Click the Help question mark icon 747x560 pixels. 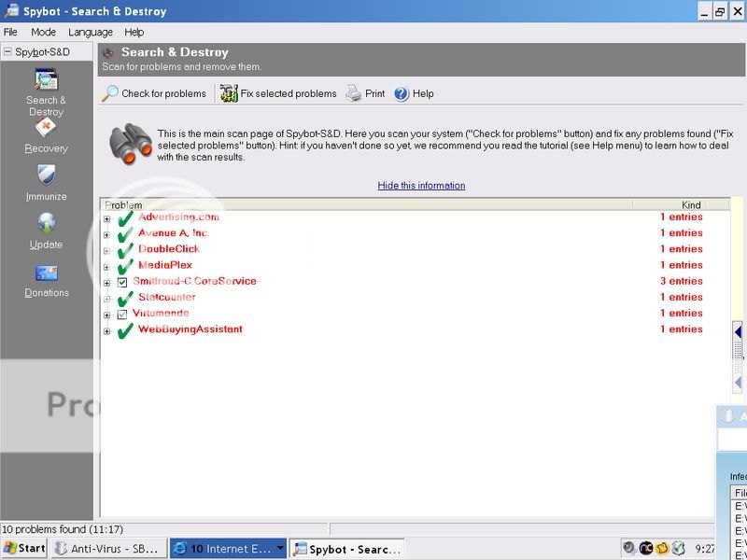pos(402,94)
